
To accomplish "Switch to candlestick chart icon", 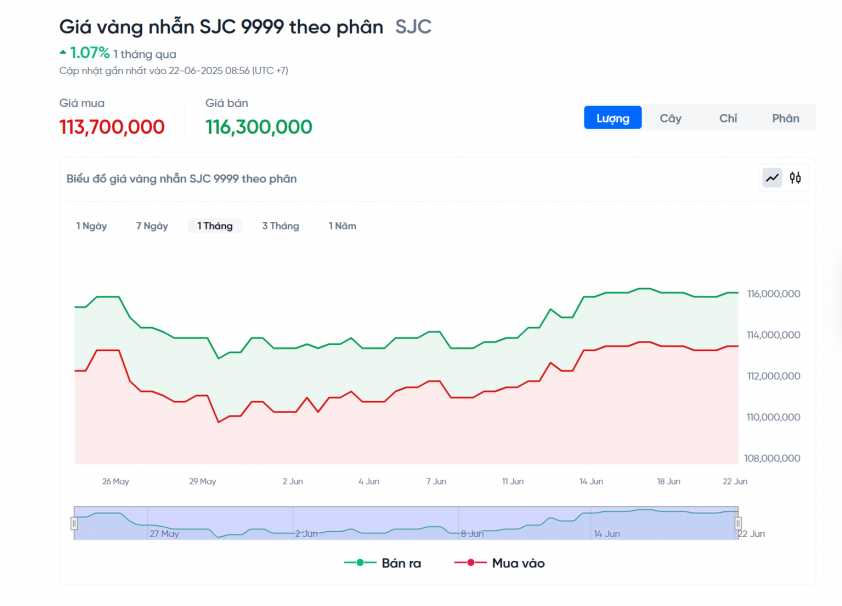I will click(795, 178).
